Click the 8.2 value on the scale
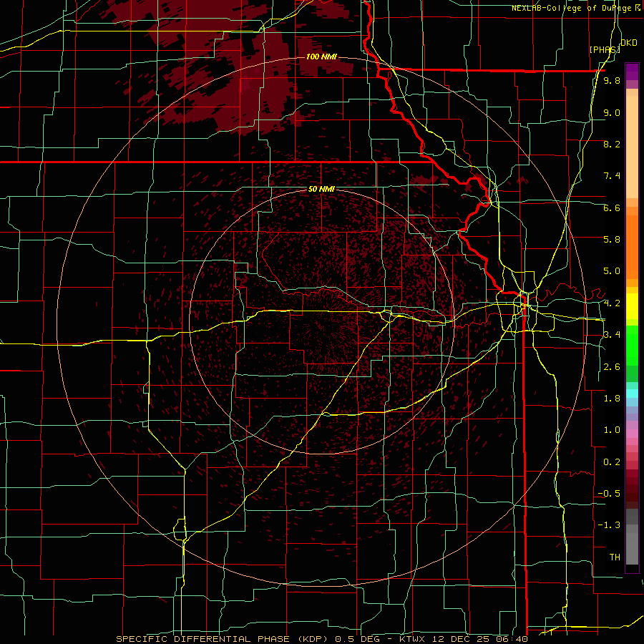This screenshot has height=644, width=644. pyautogui.click(x=612, y=144)
